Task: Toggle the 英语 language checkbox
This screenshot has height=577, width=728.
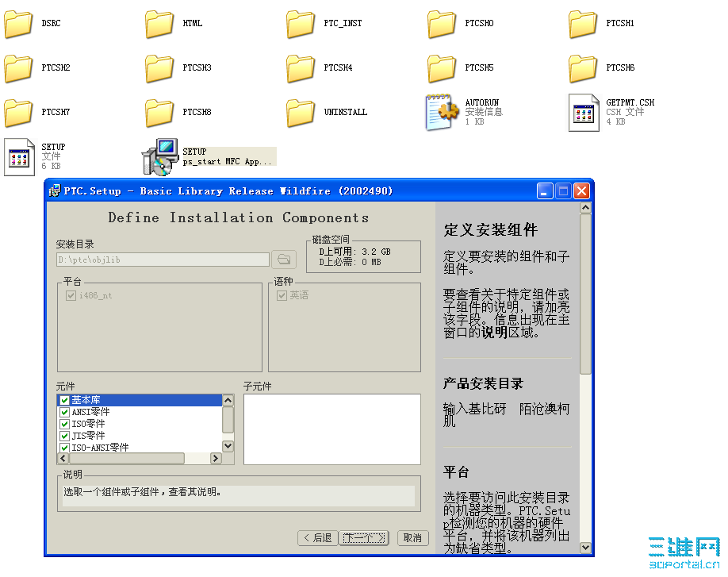Action: click(282, 295)
